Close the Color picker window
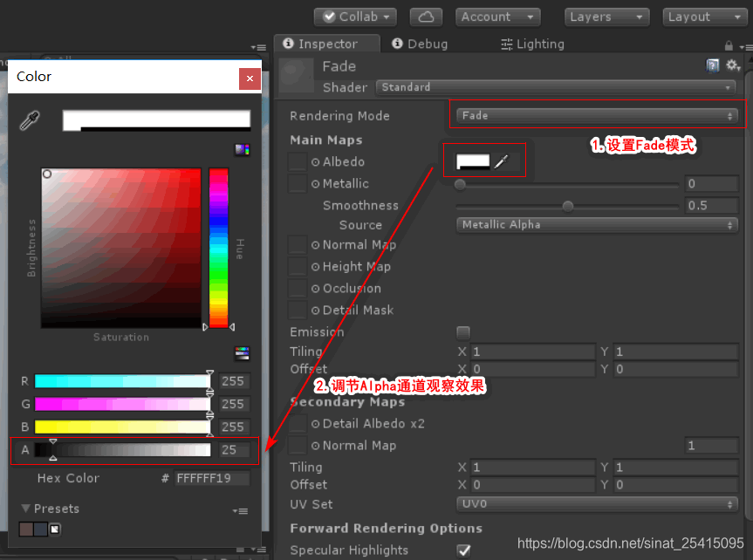This screenshot has width=753, height=560. (x=250, y=79)
